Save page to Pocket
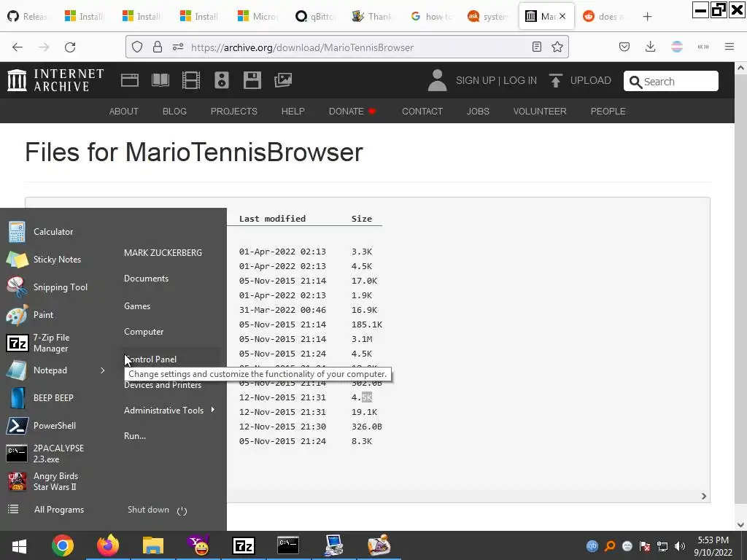747x560 pixels. [x=624, y=47]
